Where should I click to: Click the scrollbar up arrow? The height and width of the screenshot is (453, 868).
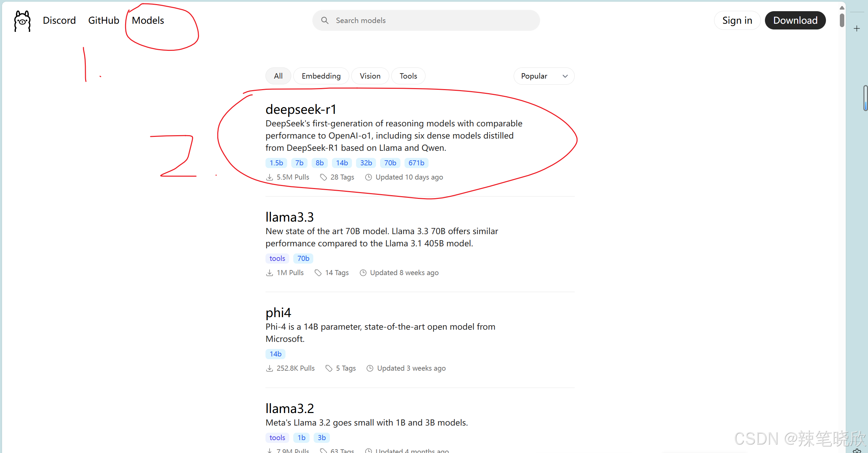pos(842,8)
